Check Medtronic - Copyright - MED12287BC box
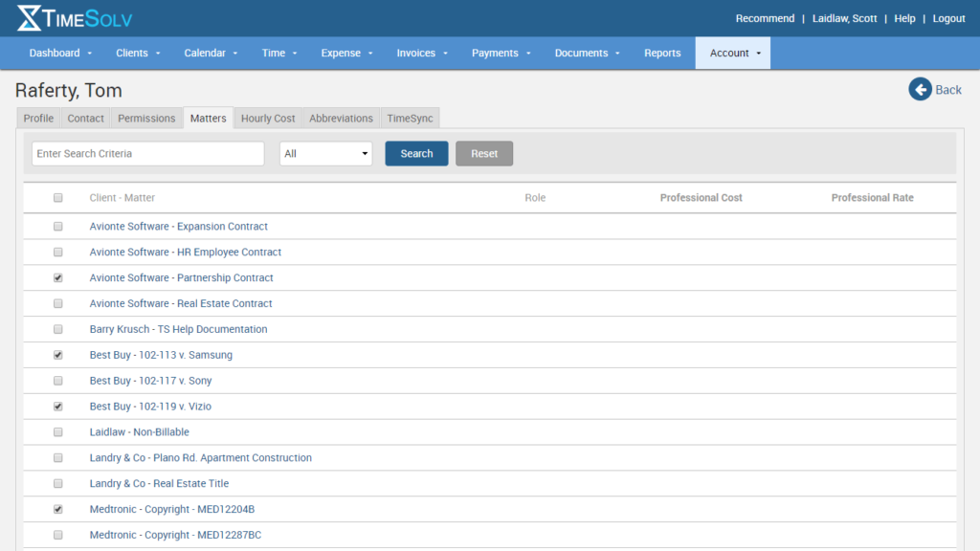The image size is (980, 551). (x=58, y=535)
